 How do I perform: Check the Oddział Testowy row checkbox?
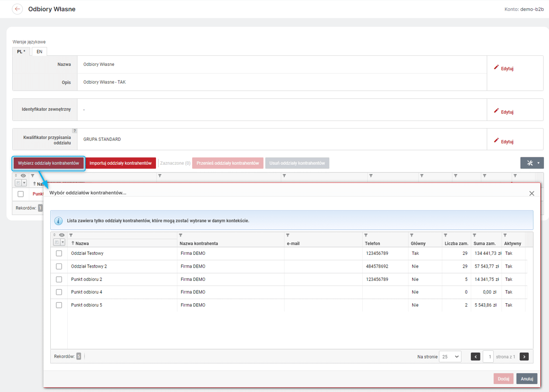coord(59,253)
